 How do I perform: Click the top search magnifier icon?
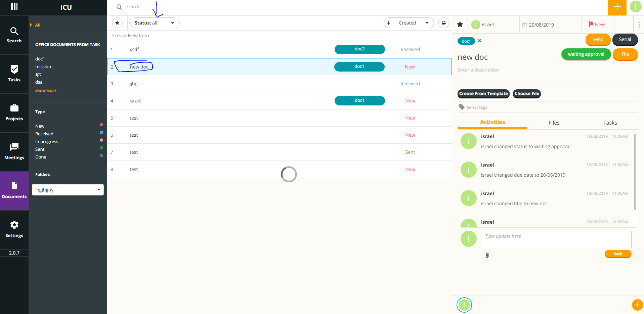click(x=119, y=7)
